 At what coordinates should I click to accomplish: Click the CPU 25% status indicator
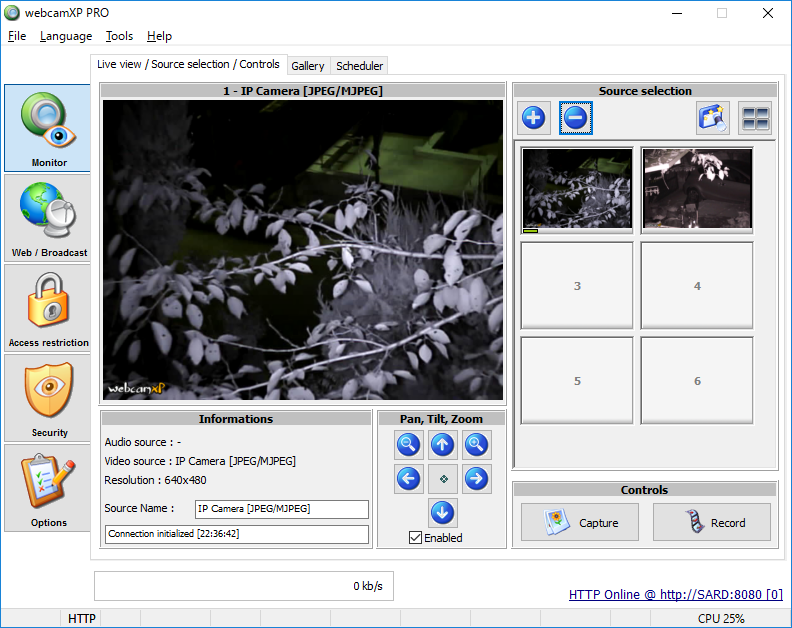coord(721,619)
